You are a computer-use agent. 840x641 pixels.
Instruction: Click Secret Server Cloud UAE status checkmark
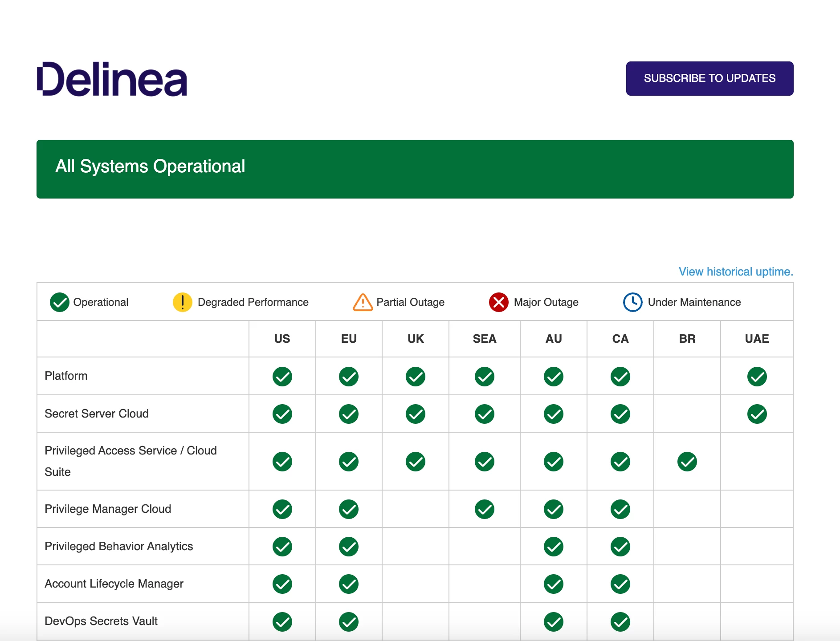coord(757,414)
